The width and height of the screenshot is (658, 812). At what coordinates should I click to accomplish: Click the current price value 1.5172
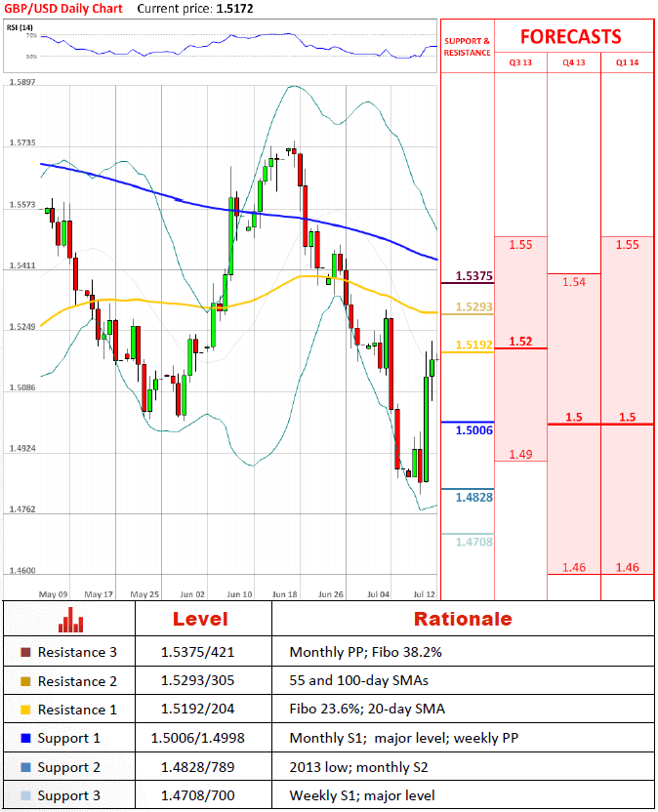(234, 9)
